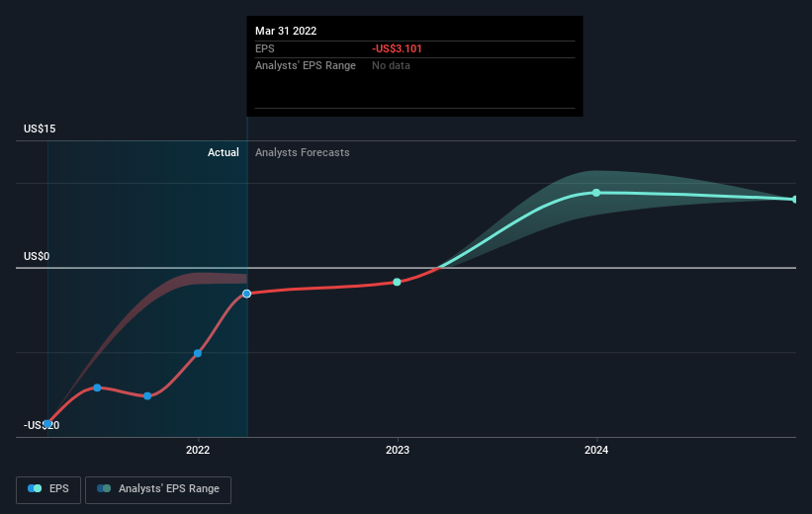Click the EPS legend color dot icon

pyautogui.click(x=35, y=488)
